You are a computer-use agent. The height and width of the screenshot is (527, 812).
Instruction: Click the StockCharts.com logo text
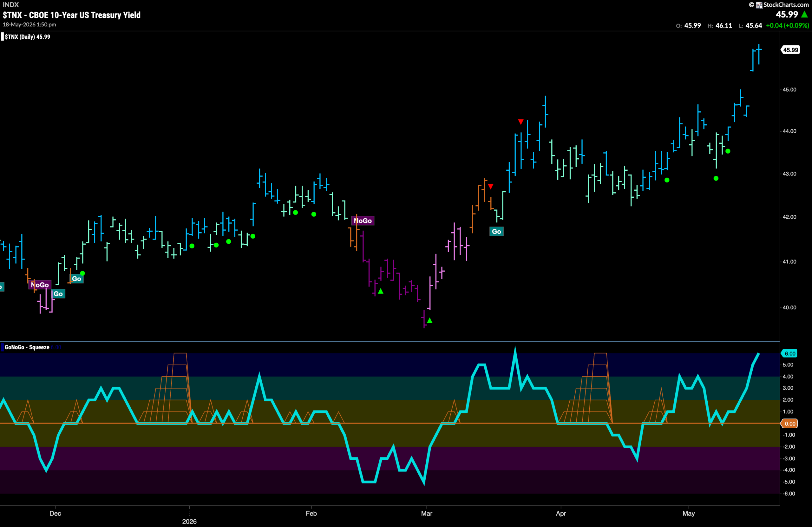786,4
